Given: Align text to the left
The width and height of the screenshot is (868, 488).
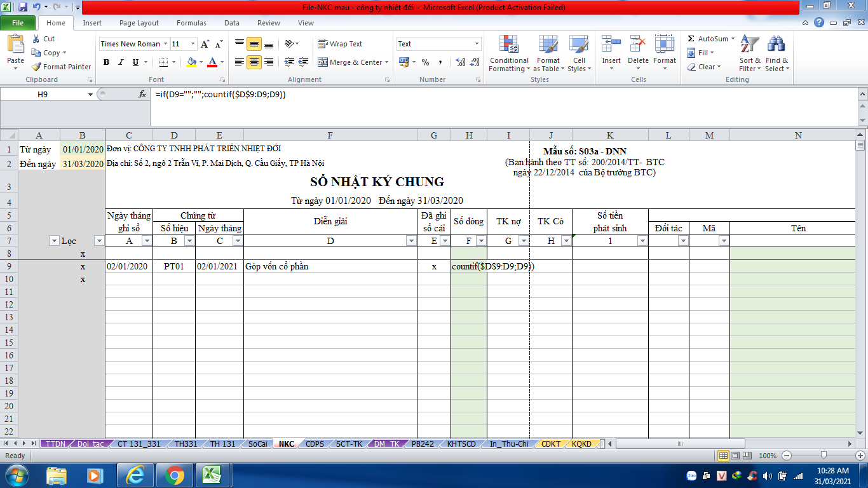Looking at the screenshot, I should point(240,62).
